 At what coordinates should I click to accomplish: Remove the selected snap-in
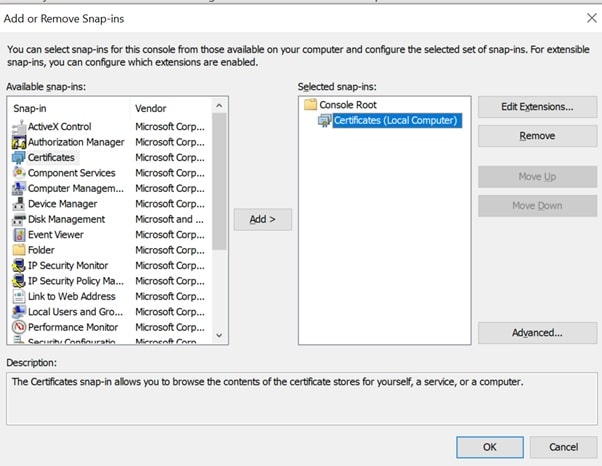point(537,136)
